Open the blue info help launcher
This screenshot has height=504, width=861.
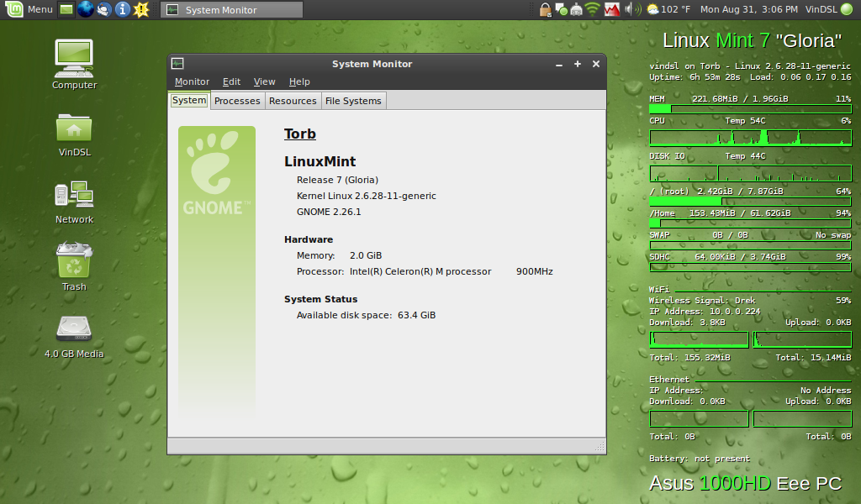coord(123,9)
